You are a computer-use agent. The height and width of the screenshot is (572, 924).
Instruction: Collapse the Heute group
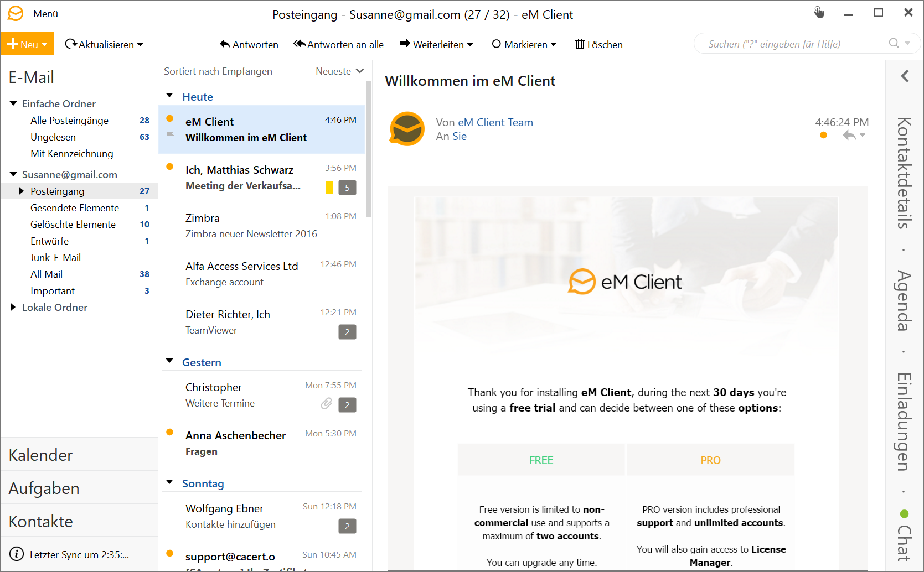(x=170, y=96)
